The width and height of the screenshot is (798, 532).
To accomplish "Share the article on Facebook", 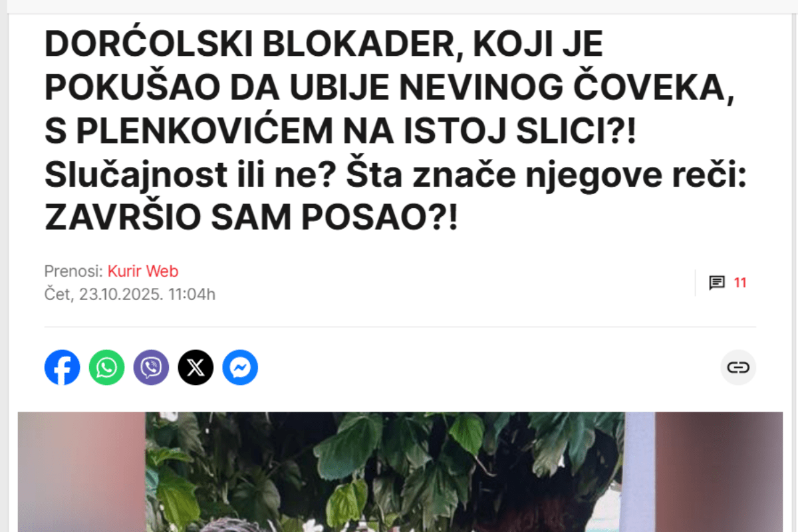I will (x=62, y=367).
